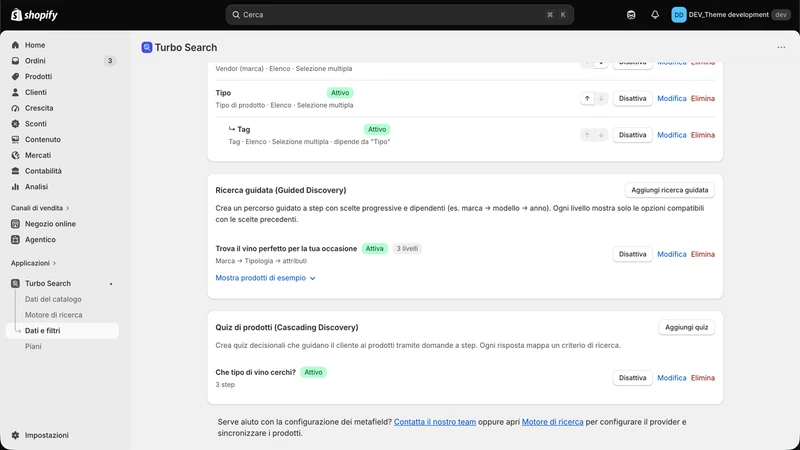Click the Attivo badge on Tipo
This screenshot has height=450, width=800.
[340, 93]
